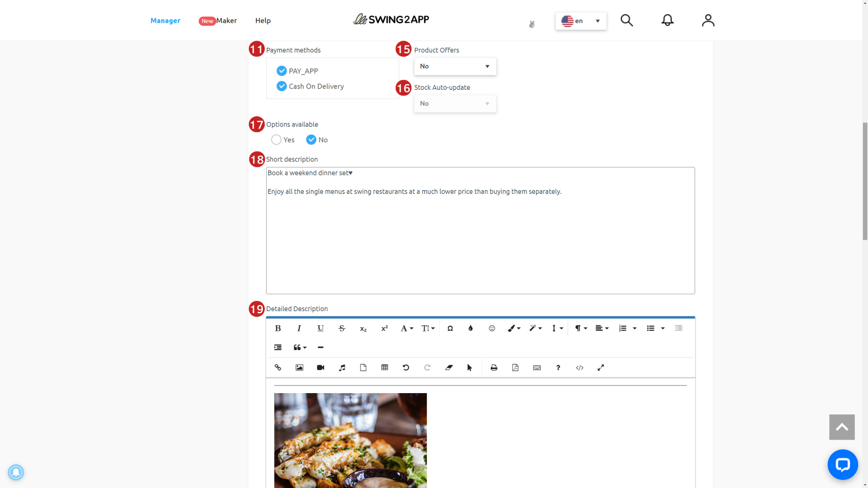Go to the Manager page
This screenshot has height=488, width=868.
165,20
